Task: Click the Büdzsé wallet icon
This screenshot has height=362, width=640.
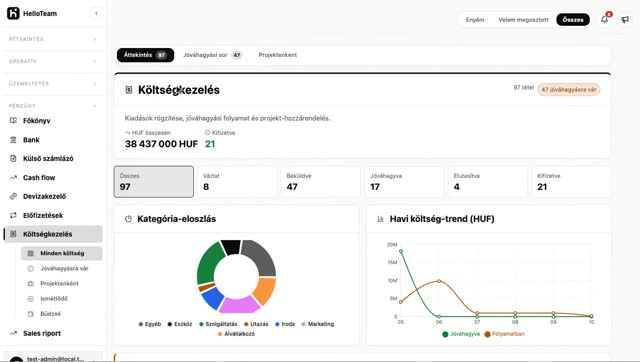Action: coord(31,313)
